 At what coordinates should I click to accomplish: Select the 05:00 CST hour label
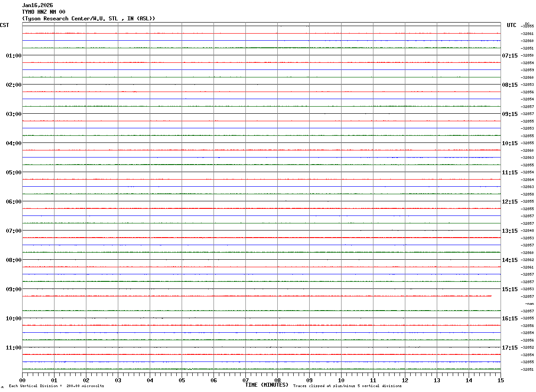[14, 172]
